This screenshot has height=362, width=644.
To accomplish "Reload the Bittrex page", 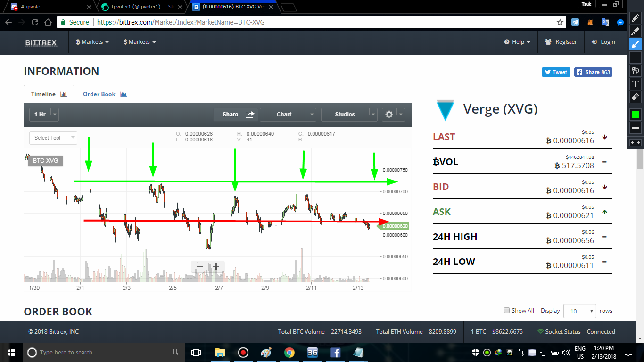I will click(35, 22).
